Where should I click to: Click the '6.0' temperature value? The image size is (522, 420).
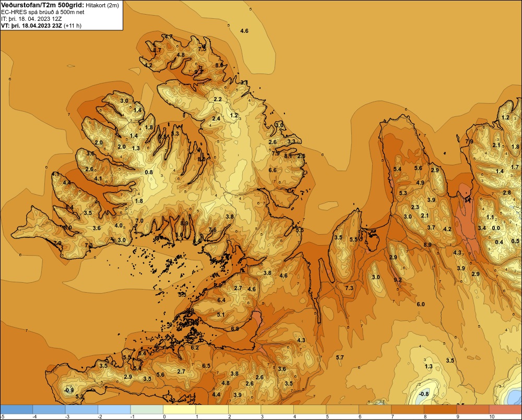421,304
